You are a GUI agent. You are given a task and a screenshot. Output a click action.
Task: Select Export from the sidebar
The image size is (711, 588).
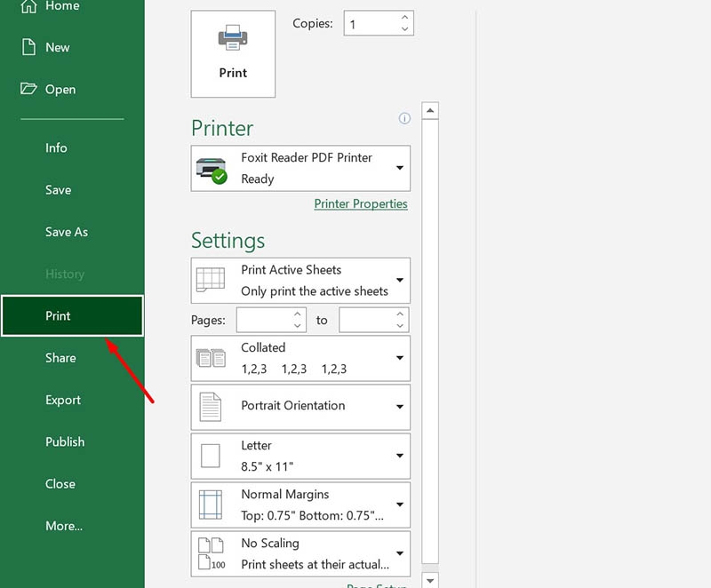[x=62, y=400]
